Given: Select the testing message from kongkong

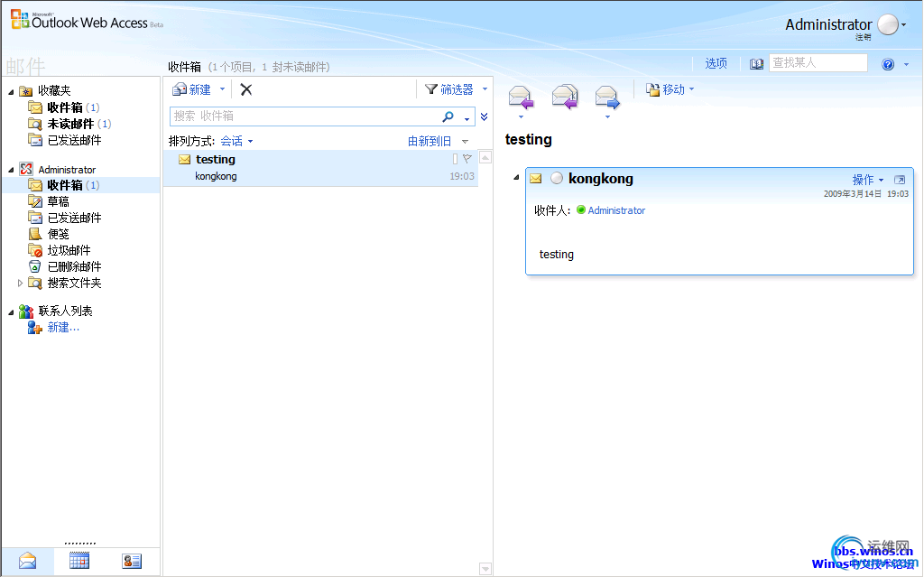Looking at the screenshot, I should pyautogui.click(x=320, y=168).
